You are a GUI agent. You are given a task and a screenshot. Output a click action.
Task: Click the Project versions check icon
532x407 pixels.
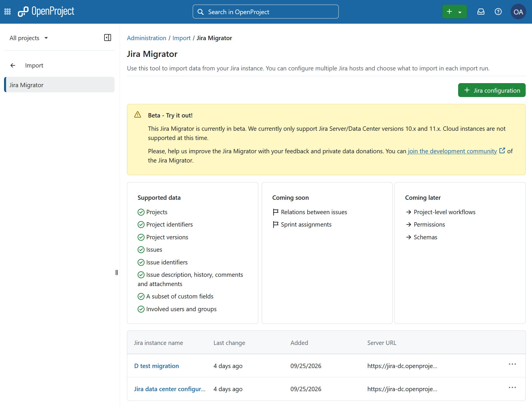click(141, 237)
